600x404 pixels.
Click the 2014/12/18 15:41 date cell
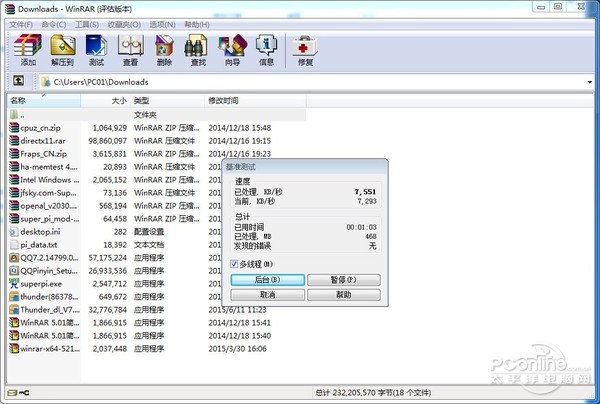pyautogui.click(x=240, y=323)
